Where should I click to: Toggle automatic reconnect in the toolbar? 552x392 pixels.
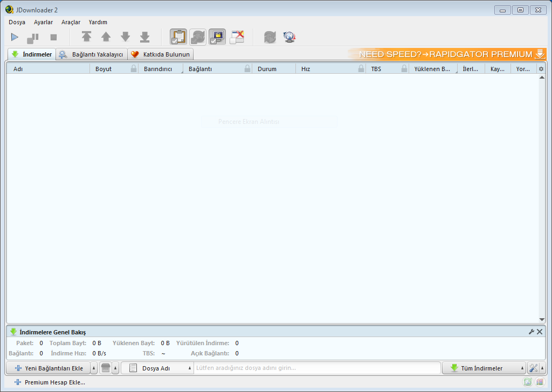pos(198,37)
